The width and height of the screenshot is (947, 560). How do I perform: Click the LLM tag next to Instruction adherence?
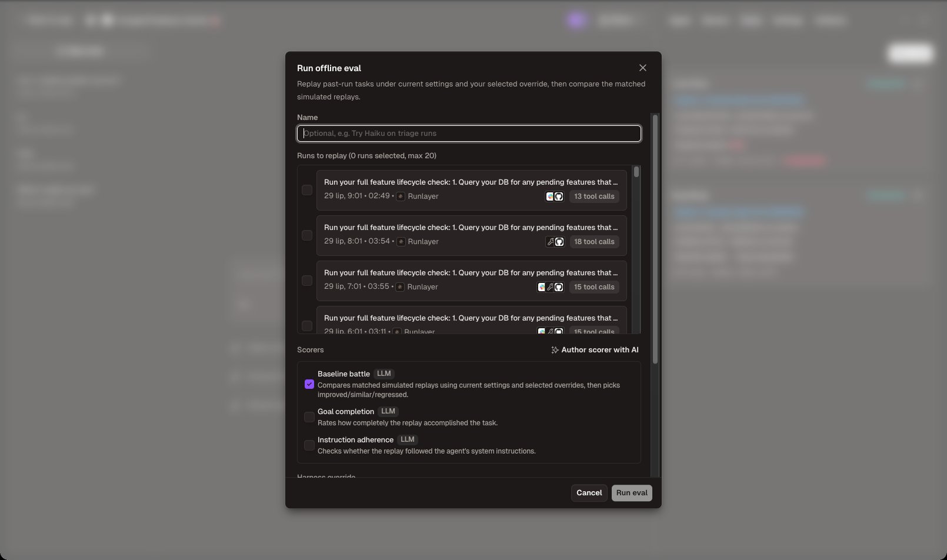(x=408, y=439)
